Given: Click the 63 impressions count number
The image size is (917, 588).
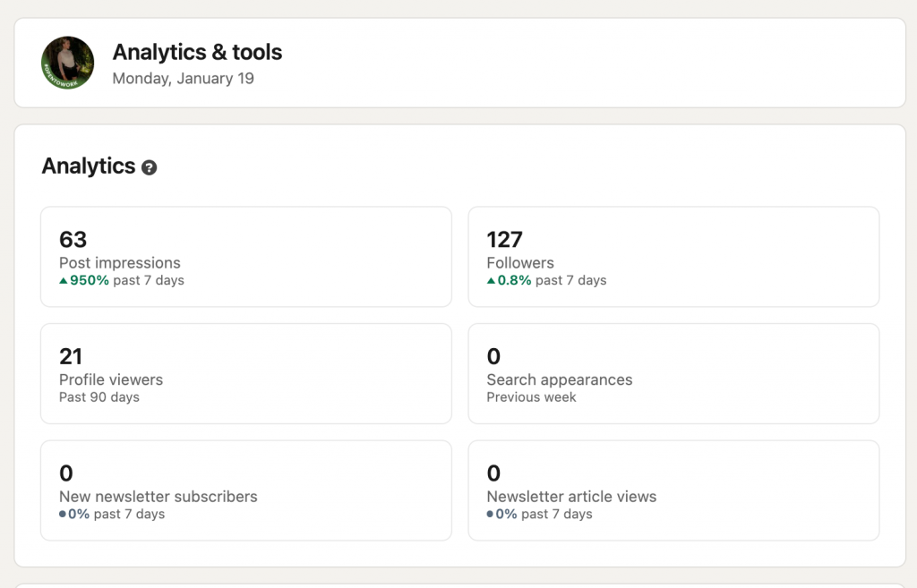Looking at the screenshot, I should click(x=70, y=240).
